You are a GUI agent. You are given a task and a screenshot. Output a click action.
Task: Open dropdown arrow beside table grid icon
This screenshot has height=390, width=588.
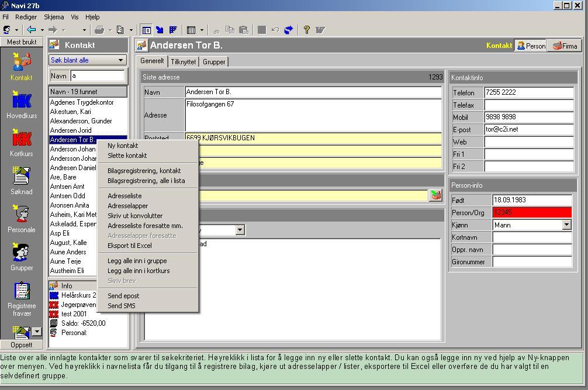pyautogui.click(x=202, y=30)
